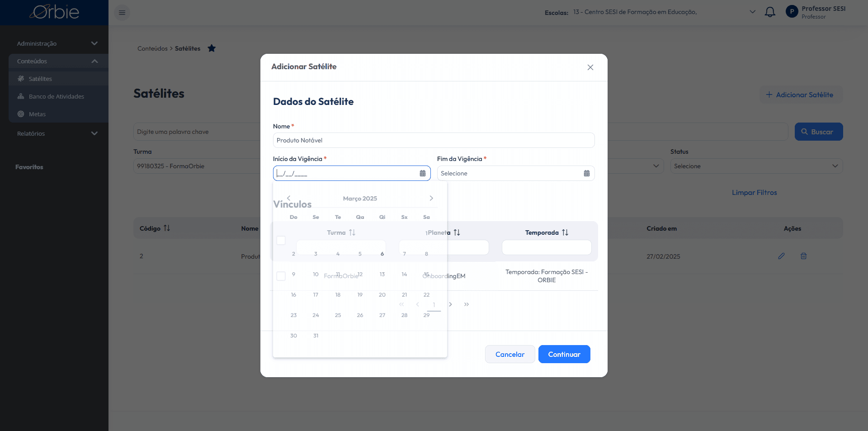Click the Março 2025 month title
This screenshot has height=431, width=868.
click(360, 199)
